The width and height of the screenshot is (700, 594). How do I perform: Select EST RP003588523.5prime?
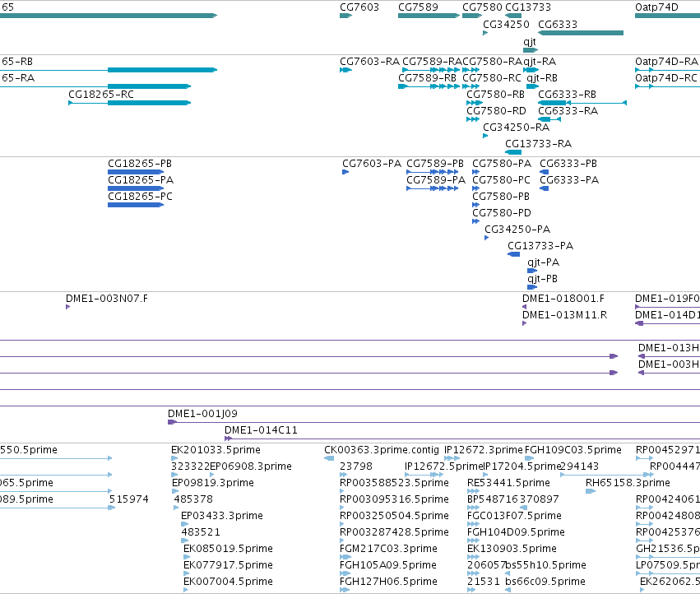point(394,483)
